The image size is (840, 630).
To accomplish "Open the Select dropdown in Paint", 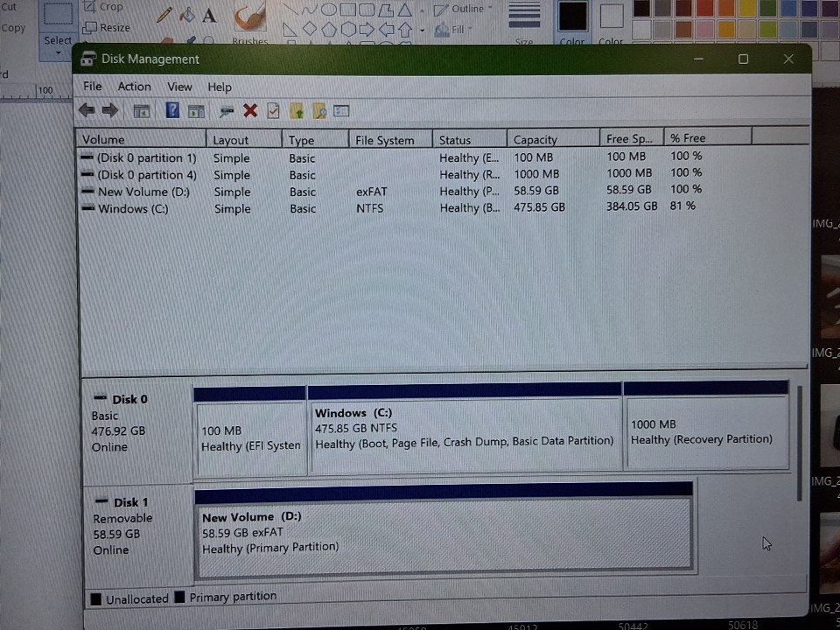I will [58, 46].
